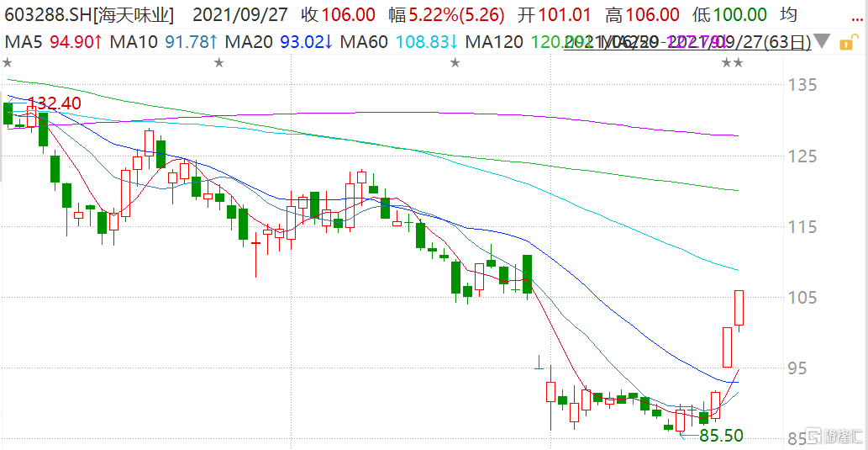The width and height of the screenshot is (868, 450).
Task: Click the MA5 94.90 indicator label
Action: point(53,41)
